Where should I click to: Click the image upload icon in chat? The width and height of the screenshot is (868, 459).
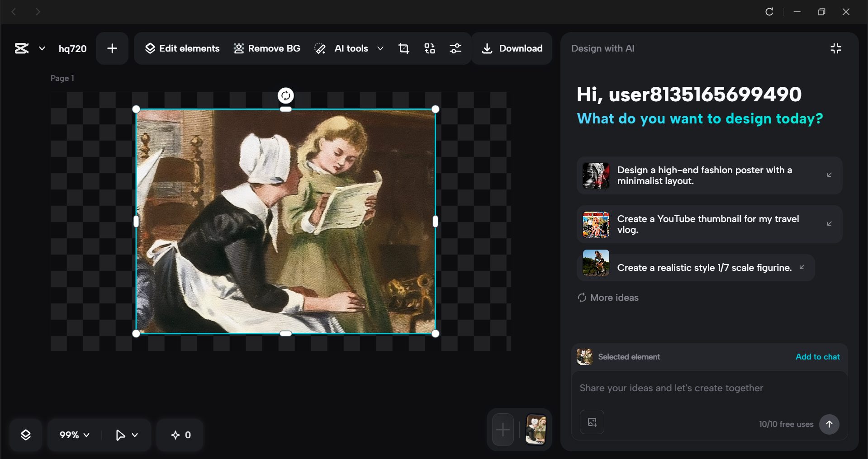click(x=592, y=422)
